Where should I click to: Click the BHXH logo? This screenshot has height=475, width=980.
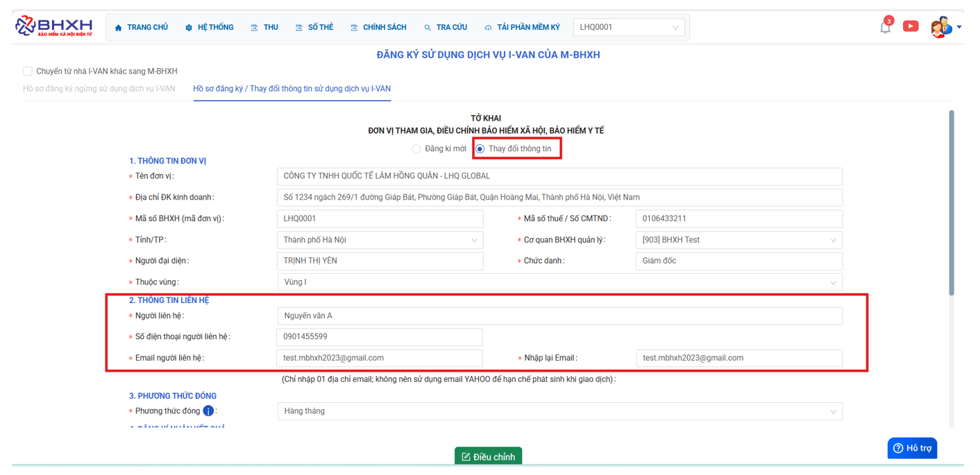point(53,26)
